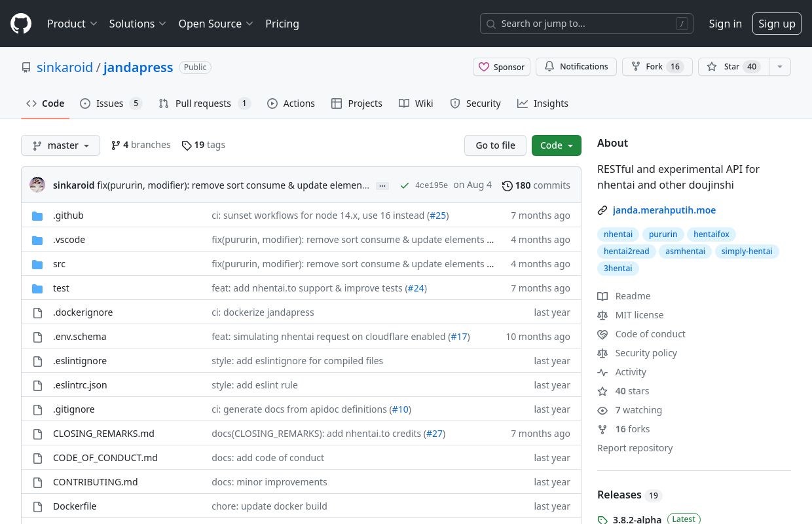
Task: Open the jandapress repository link
Action: (138, 67)
